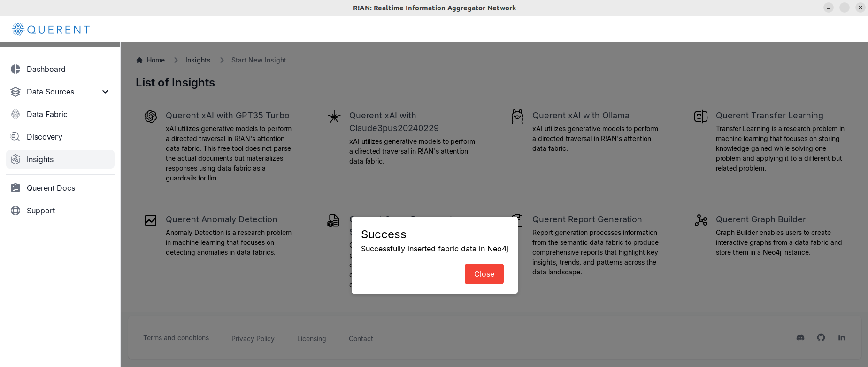Screen dimensions: 868x367
Task: Maximize the RIAN window
Action: click(845, 8)
